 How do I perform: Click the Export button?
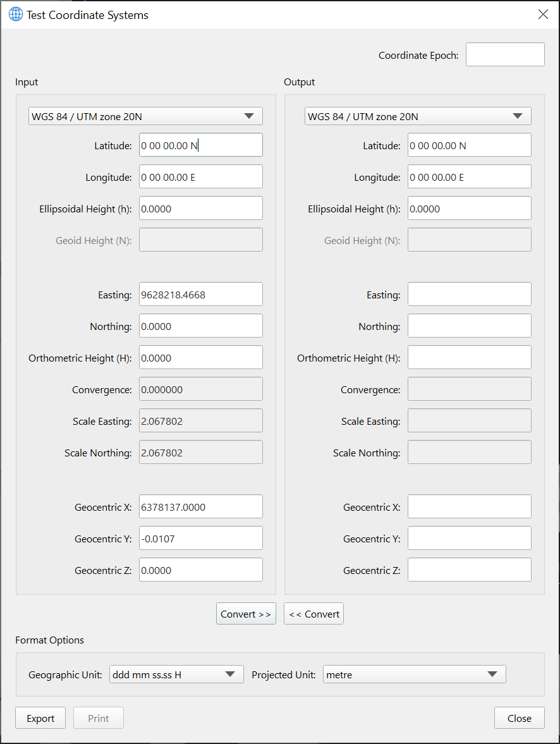(x=40, y=718)
